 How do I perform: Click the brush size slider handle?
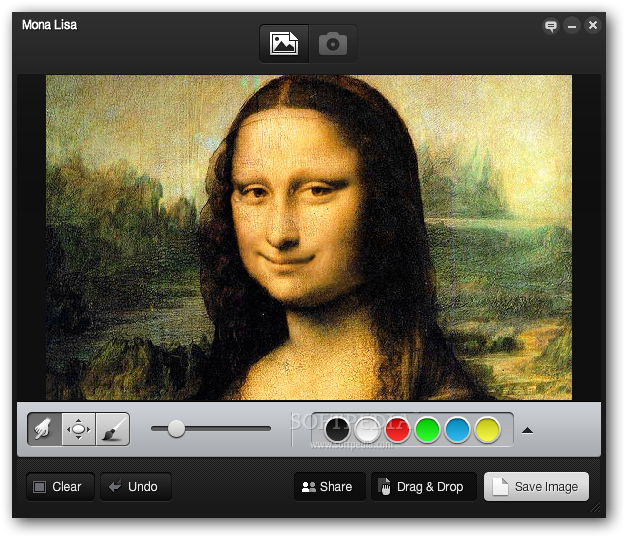pyautogui.click(x=176, y=429)
